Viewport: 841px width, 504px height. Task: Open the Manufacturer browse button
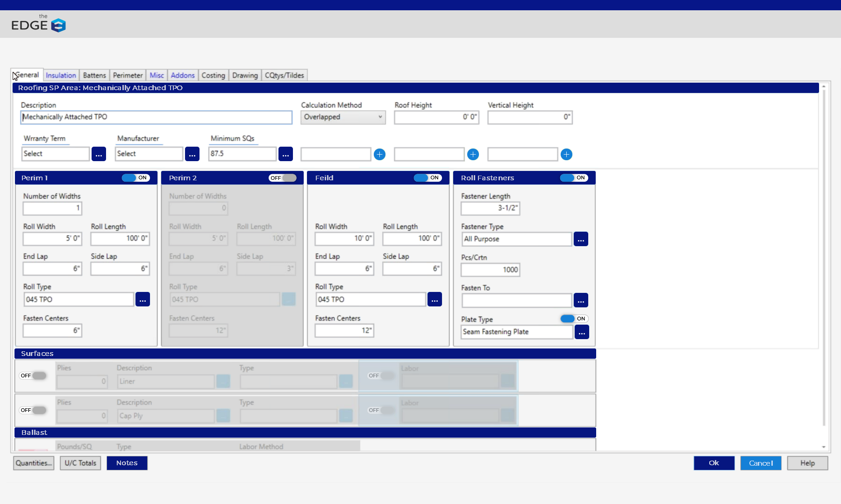(x=192, y=154)
